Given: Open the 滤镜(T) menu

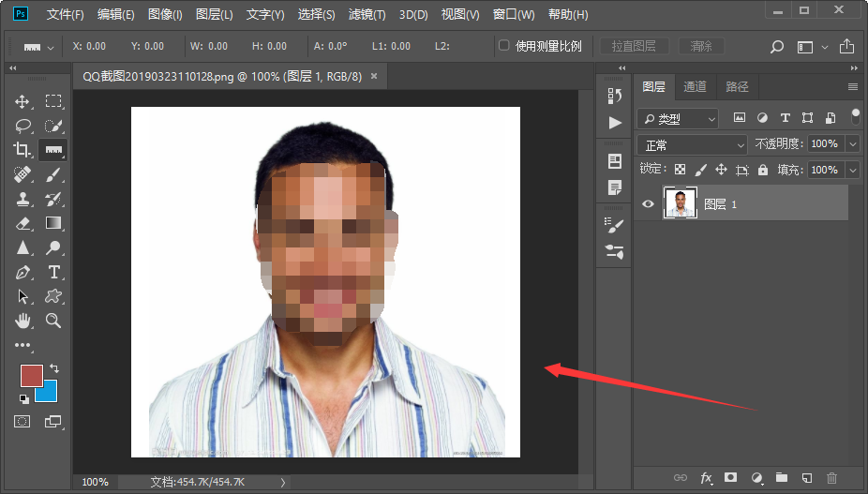Looking at the screenshot, I should pyautogui.click(x=367, y=15).
